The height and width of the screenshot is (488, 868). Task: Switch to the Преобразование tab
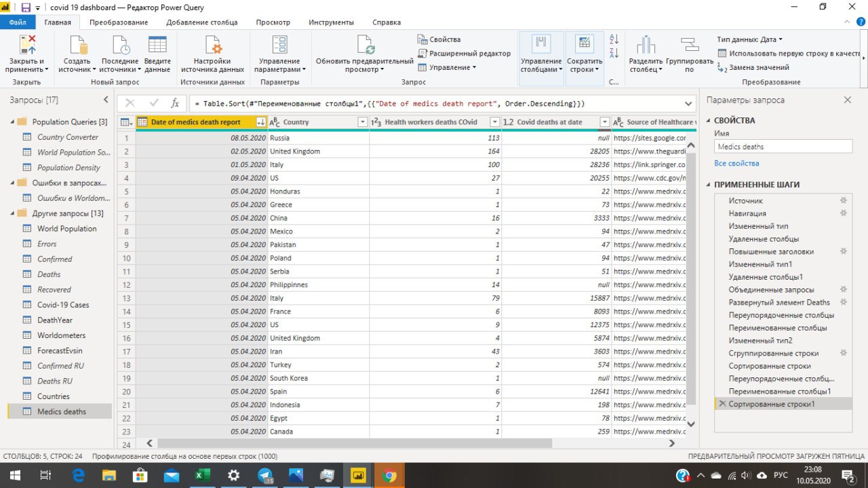[x=119, y=22]
